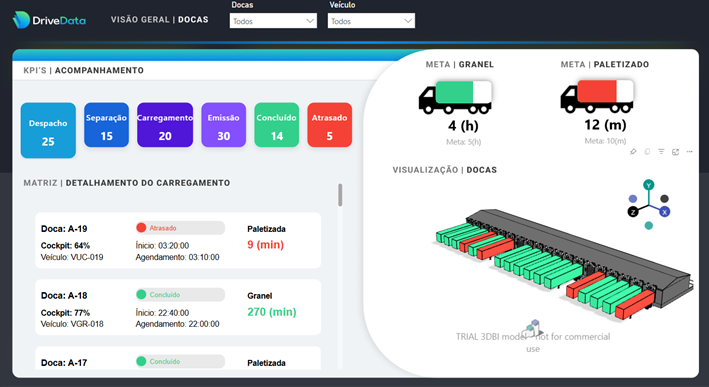The image size is (709, 387).
Task: Select the Emissão 30 KPI card
Action: (223, 125)
